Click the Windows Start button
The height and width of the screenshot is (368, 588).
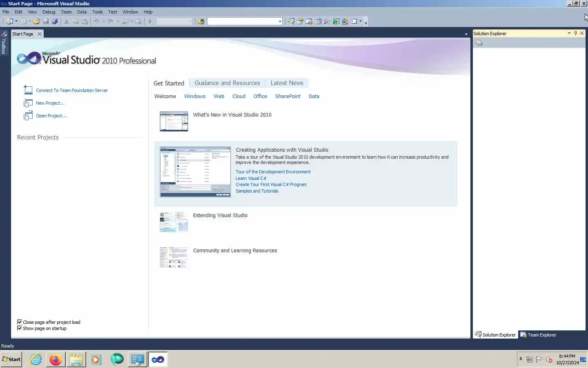(11, 359)
